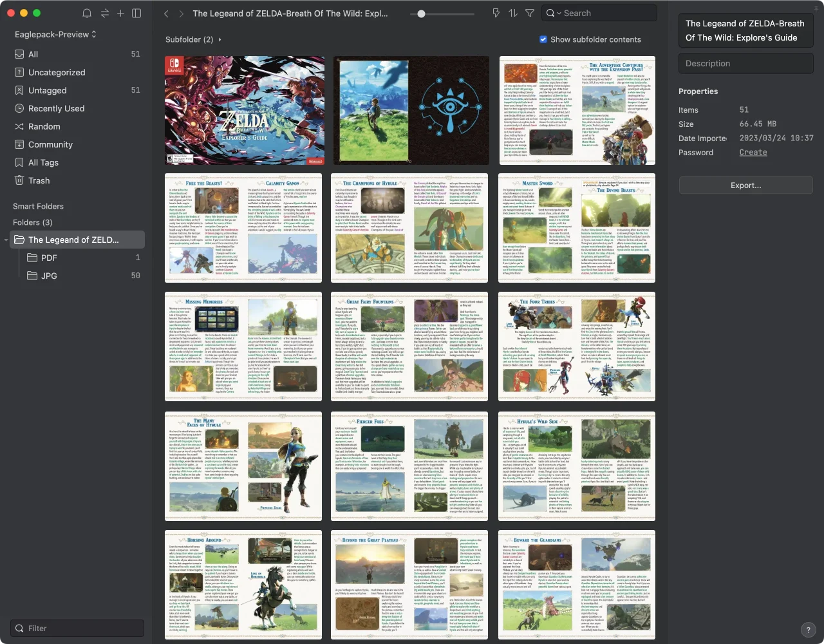Image resolution: width=824 pixels, height=644 pixels.
Task: Click the PDF folder icon
Action: pyautogui.click(x=32, y=258)
